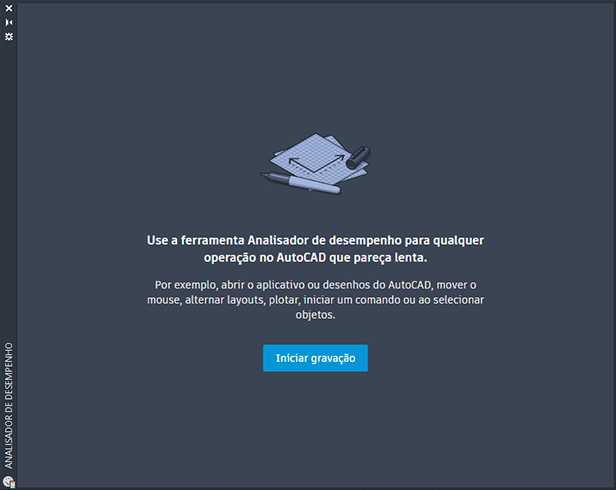The image size is (616, 490).
Task: Open the palette properties gear menu
Action: point(9,37)
